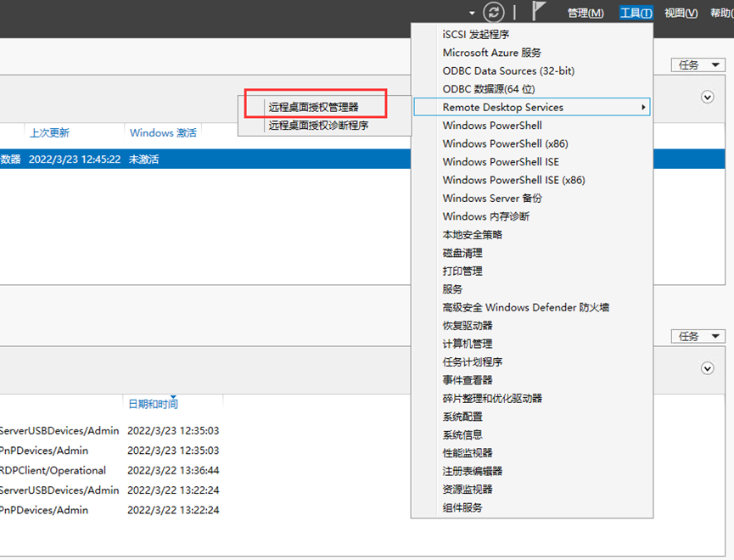Open the notifications flag icon
The height and width of the screenshot is (560, 734).
[539, 11]
